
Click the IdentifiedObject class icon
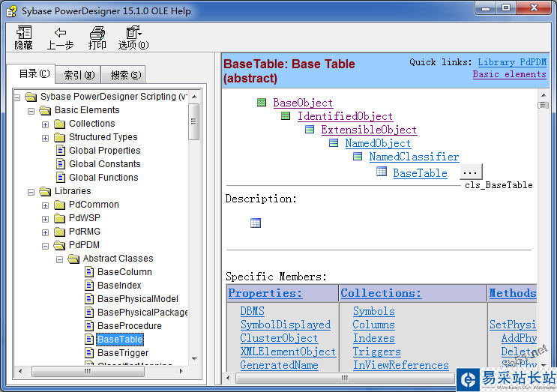[x=286, y=116]
